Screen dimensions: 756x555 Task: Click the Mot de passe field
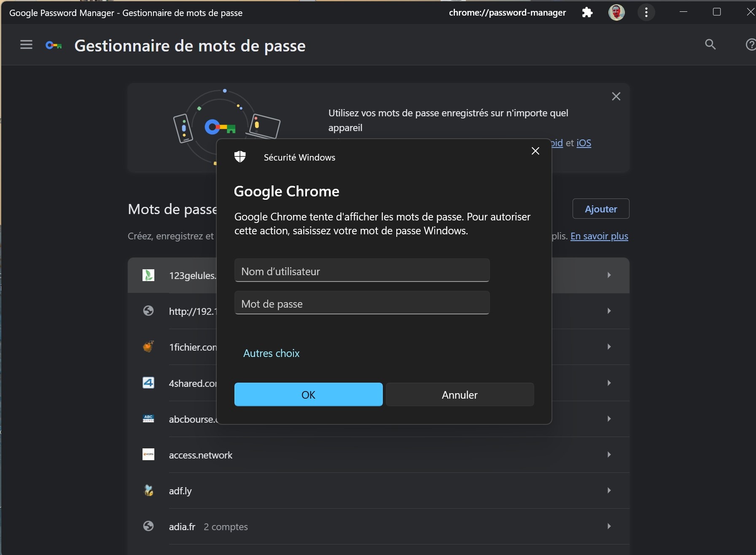point(362,303)
